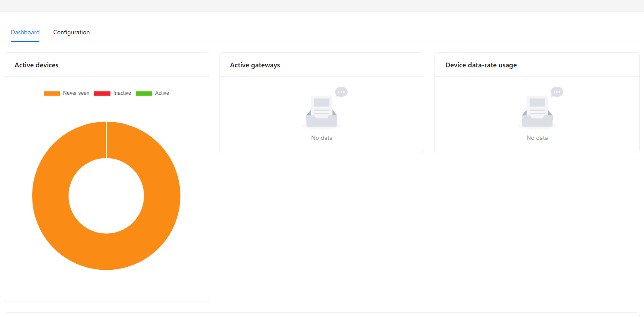This screenshot has width=644, height=317.
Task: Hide Never seen series via legend label
Action: pyautogui.click(x=76, y=93)
